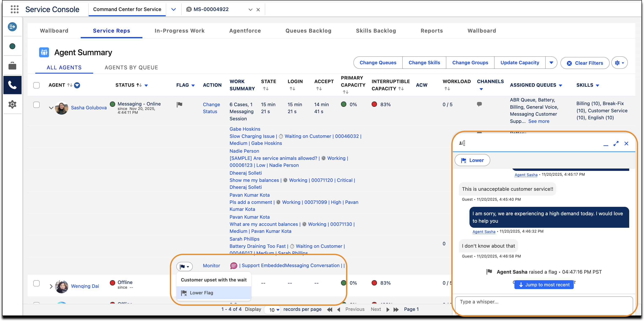
Task: Select Wenqing Dai's row checkbox
Action: (37, 283)
